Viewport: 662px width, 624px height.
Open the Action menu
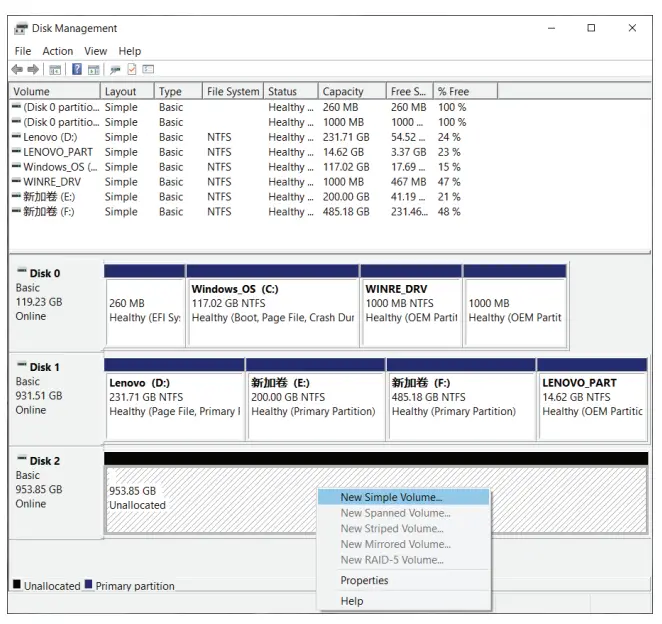tap(57, 51)
